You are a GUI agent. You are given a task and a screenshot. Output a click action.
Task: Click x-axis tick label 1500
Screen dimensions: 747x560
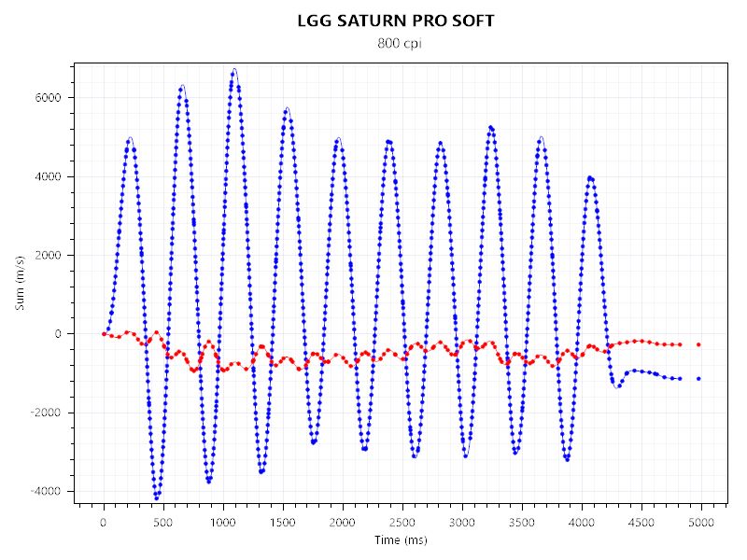pyautogui.click(x=283, y=523)
